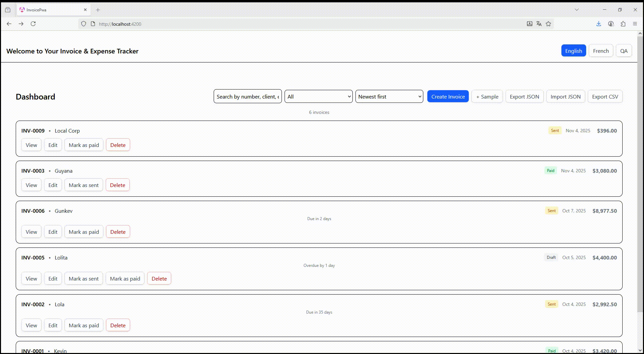Click the search invoices input field

[x=247, y=97]
